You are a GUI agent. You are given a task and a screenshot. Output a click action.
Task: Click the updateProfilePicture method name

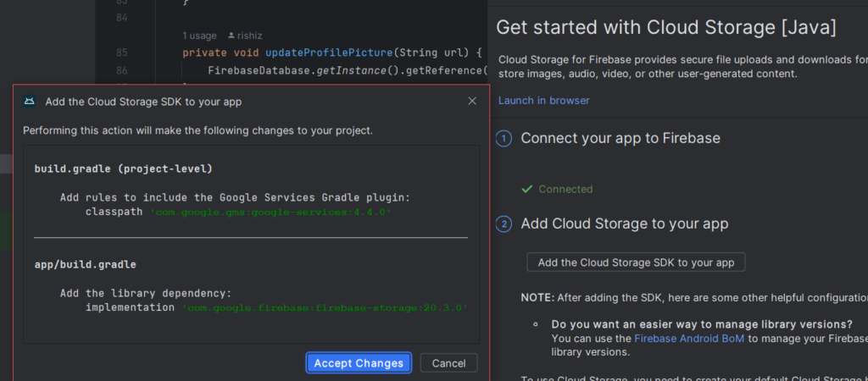click(x=326, y=52)
